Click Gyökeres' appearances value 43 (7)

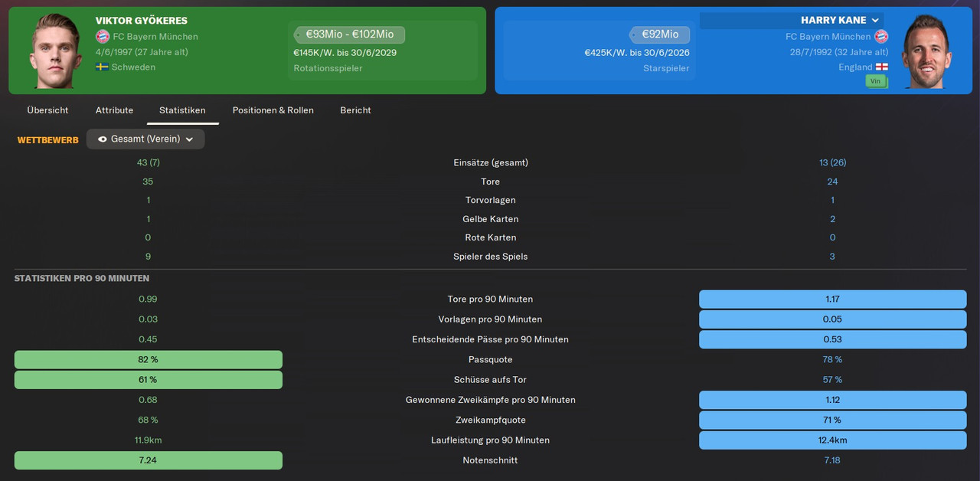pyautogui.click(x=149, y=162)
